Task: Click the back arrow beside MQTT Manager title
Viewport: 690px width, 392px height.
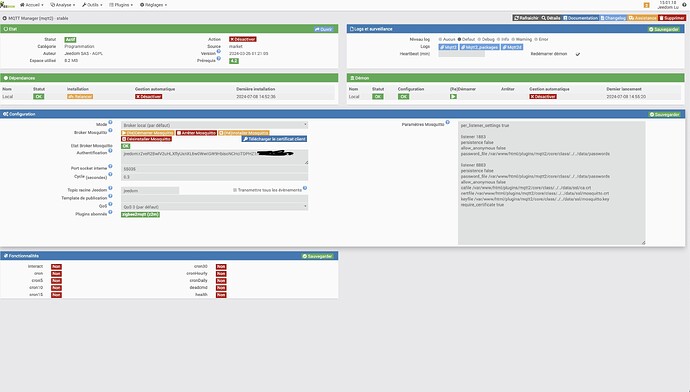Action: tap(4, 18)
